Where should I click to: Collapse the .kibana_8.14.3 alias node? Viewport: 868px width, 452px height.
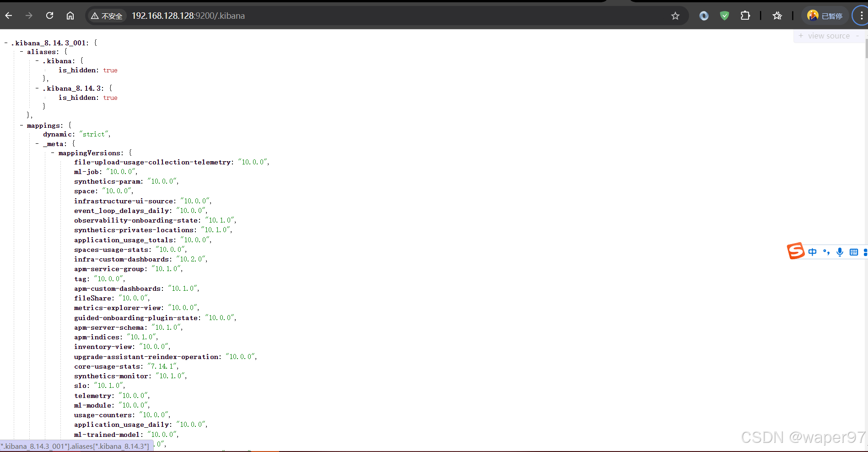(x=37, y=88)
